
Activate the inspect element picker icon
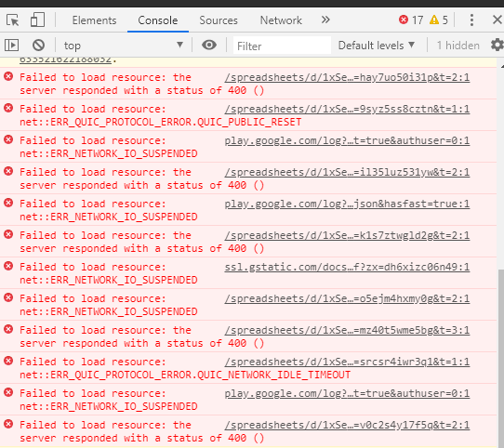pyautogui.click(x=13, y=20)
